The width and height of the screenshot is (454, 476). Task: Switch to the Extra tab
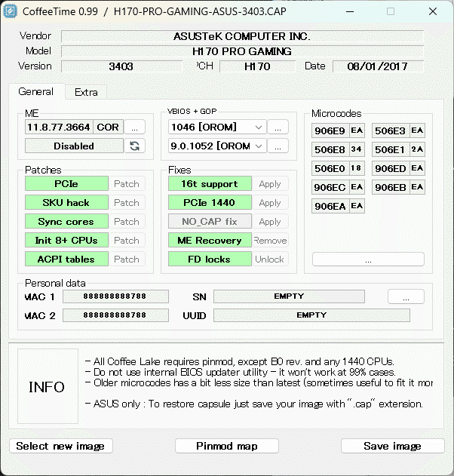click(x=86, y=92)
